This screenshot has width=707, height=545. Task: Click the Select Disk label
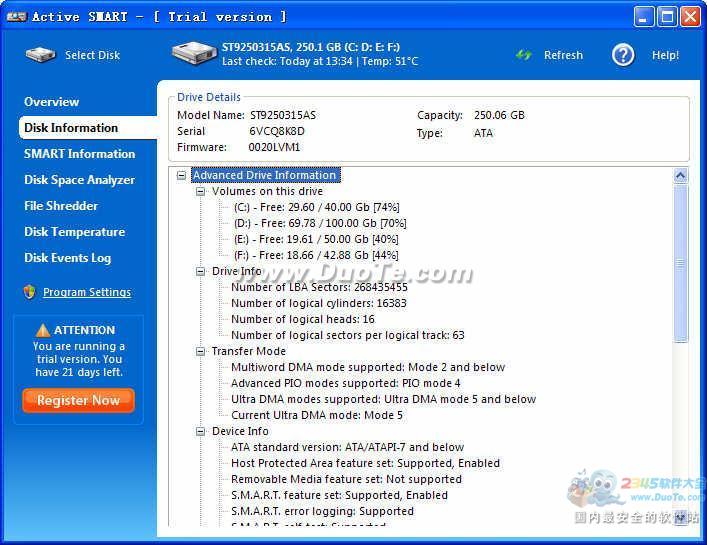(x=92, y=55)
